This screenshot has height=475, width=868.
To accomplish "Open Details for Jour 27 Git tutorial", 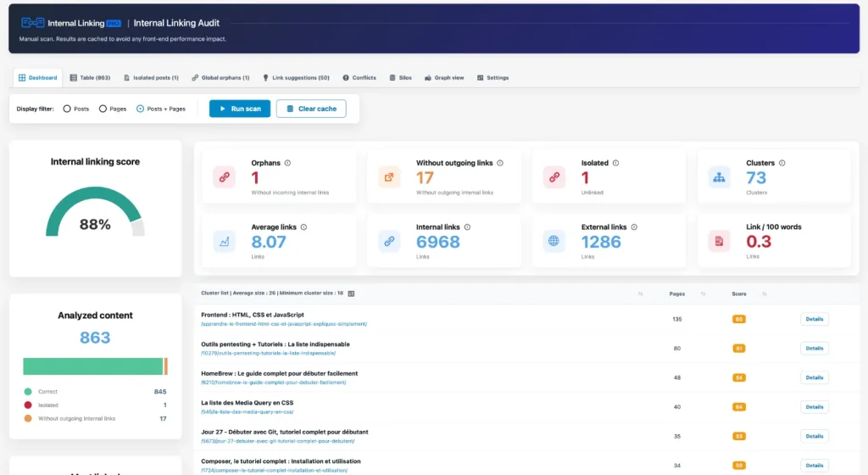I will point(815,436).
